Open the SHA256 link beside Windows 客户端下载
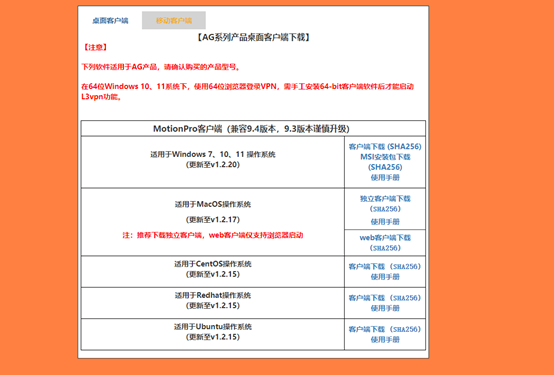Viewport: 554px width, 375px height. click(405, 146)
